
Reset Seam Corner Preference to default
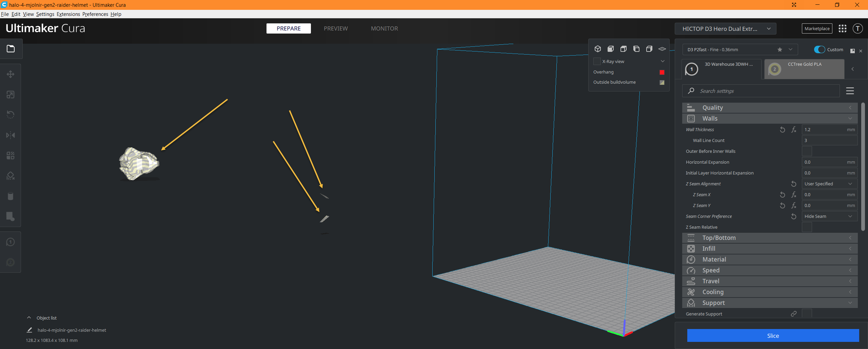[794, 216]
